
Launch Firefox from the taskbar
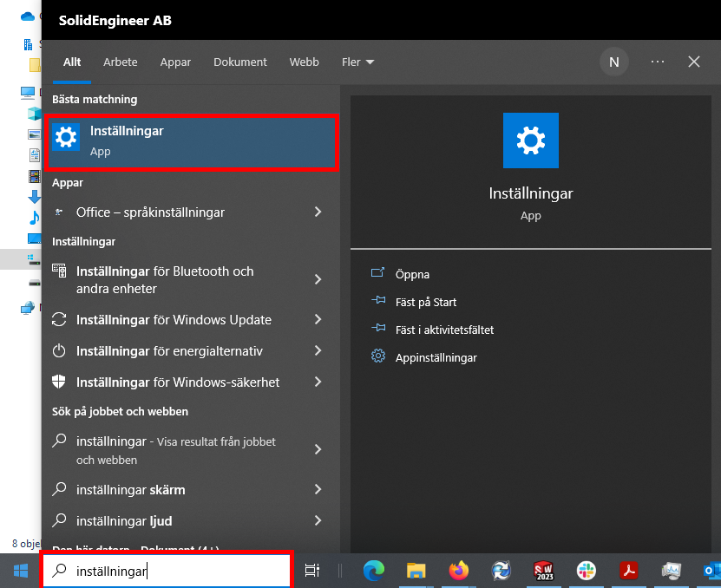click(x=458, y=570)
